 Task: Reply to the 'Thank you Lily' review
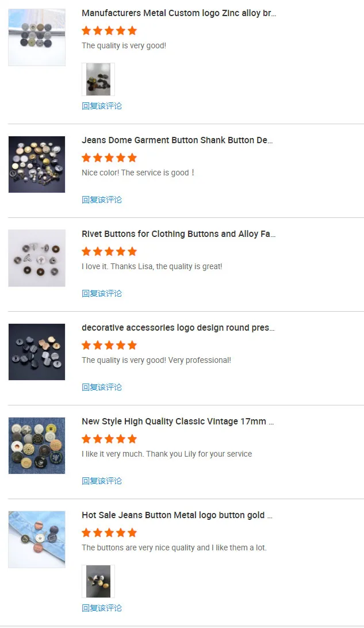point(102,481)
